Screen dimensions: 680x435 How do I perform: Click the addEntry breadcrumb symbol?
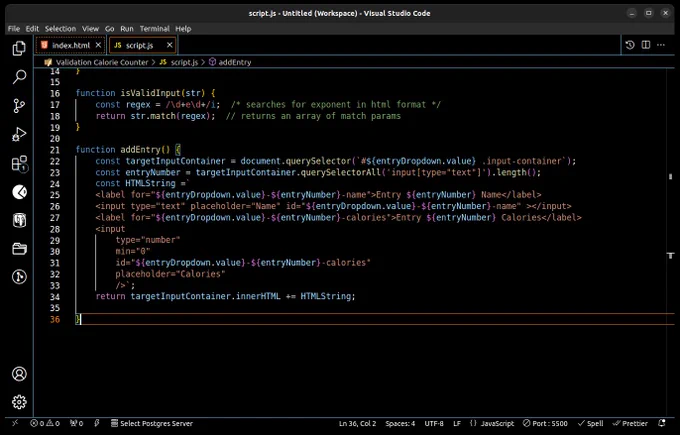235,62
